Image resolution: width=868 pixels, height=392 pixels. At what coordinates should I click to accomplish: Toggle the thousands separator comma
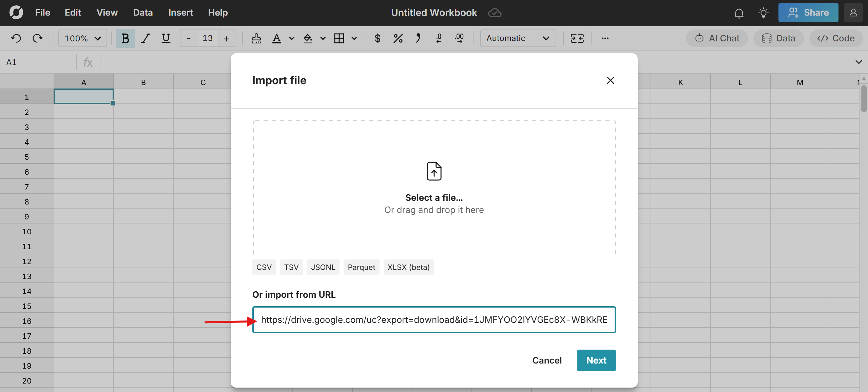[x=418, y=38]
